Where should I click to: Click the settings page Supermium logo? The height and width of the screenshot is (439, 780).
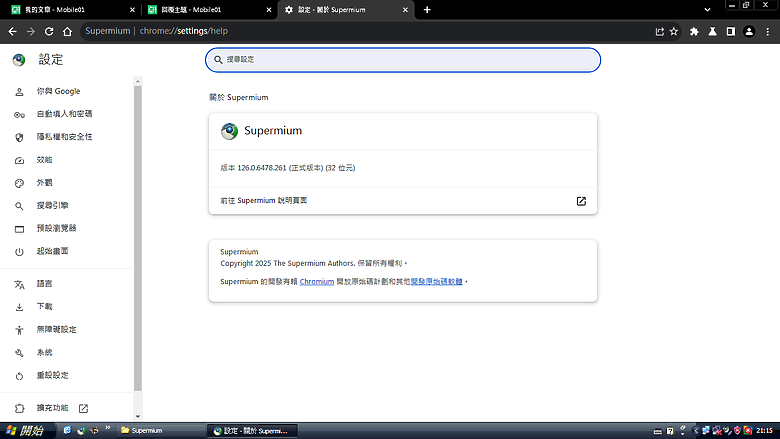[229, 131]
